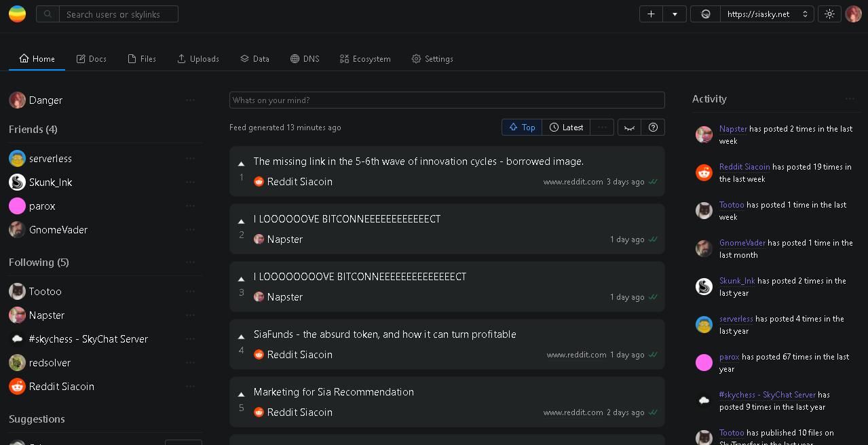Open feed more-options menu beside Latest
This screenshot has height=445, width=868.
(x=602, y=128)
